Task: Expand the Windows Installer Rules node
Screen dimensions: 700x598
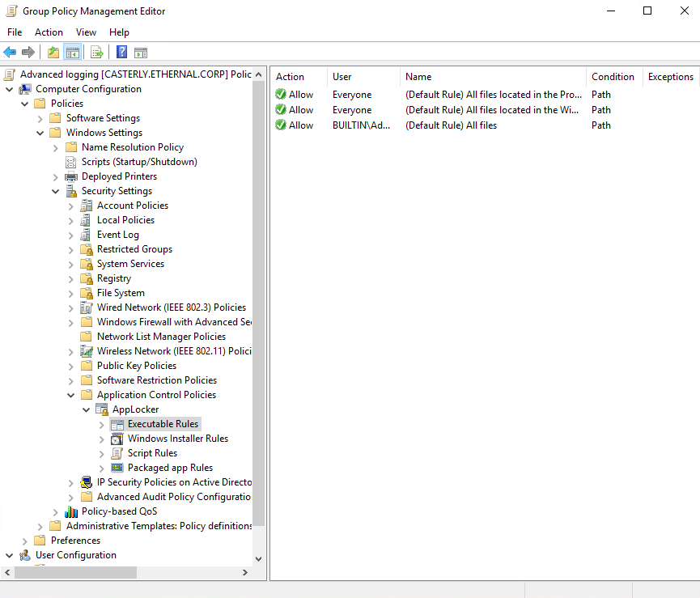Action: point(102,439)
